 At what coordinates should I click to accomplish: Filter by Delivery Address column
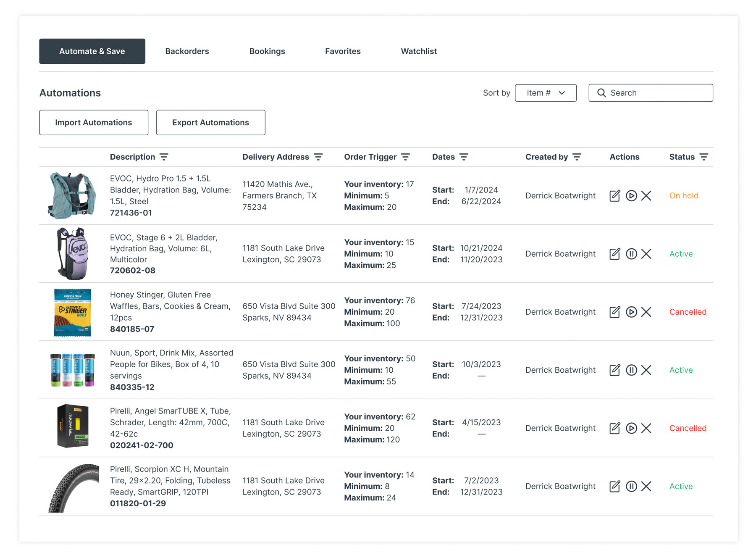(318, 157)
